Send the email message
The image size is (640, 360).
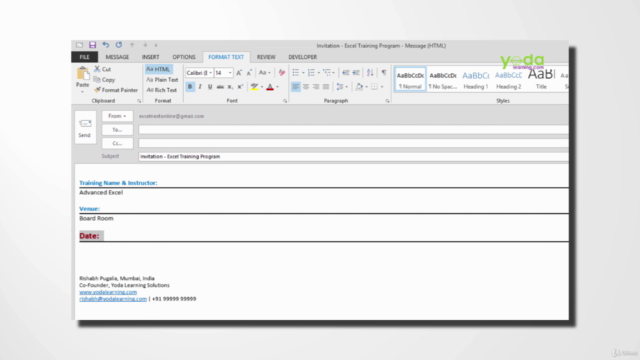(x=85, y=127)
